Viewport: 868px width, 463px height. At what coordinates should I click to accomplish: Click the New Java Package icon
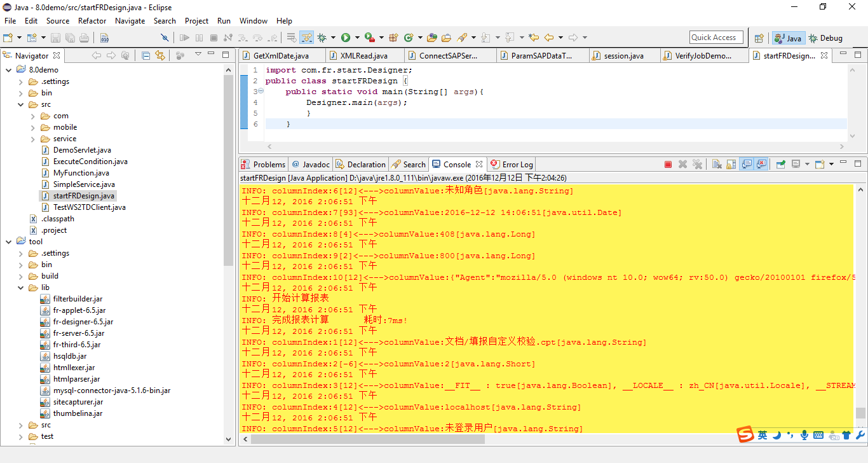394,38
